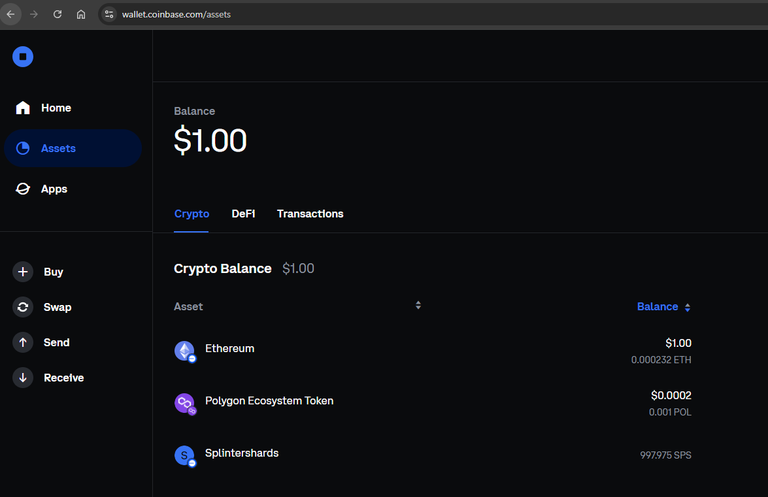The width and height of the screenshot is (768, 497).
Task: Click the wallet.coinbase.com address bar
Action: [433, 14]
